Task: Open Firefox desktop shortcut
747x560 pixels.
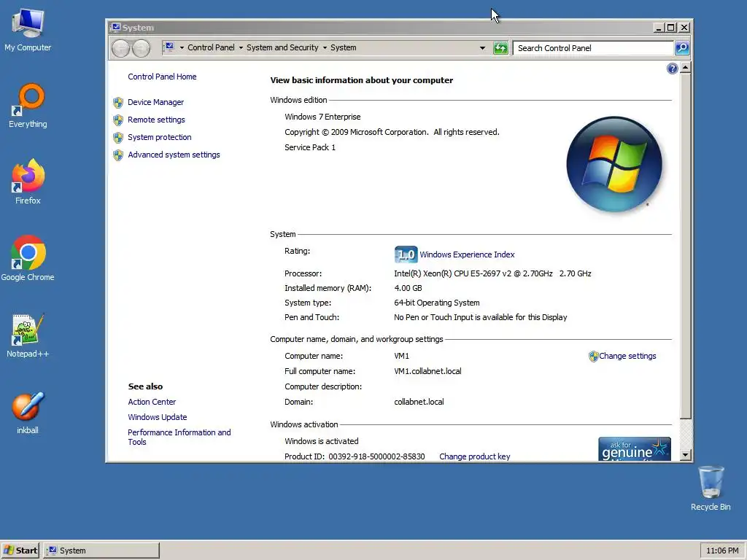Action: click(x=28, y=182)
